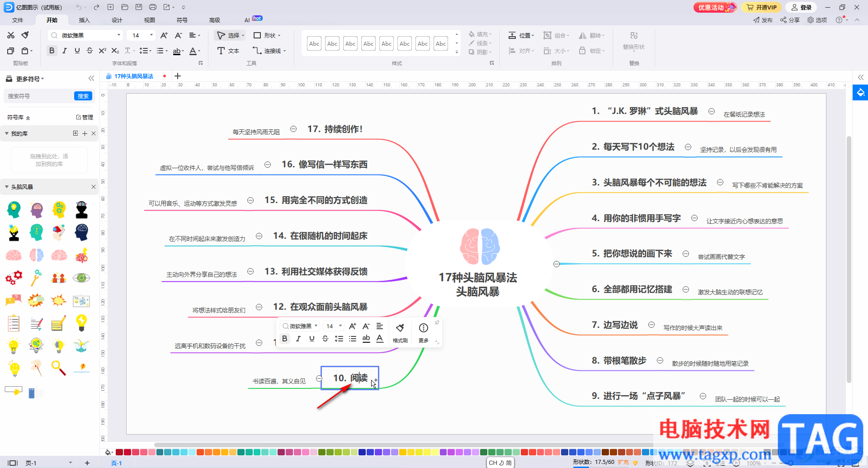This screenshot has width=868, height=468.
Task: Select the green head lightbulb symbol
Action: coord(14,209)
